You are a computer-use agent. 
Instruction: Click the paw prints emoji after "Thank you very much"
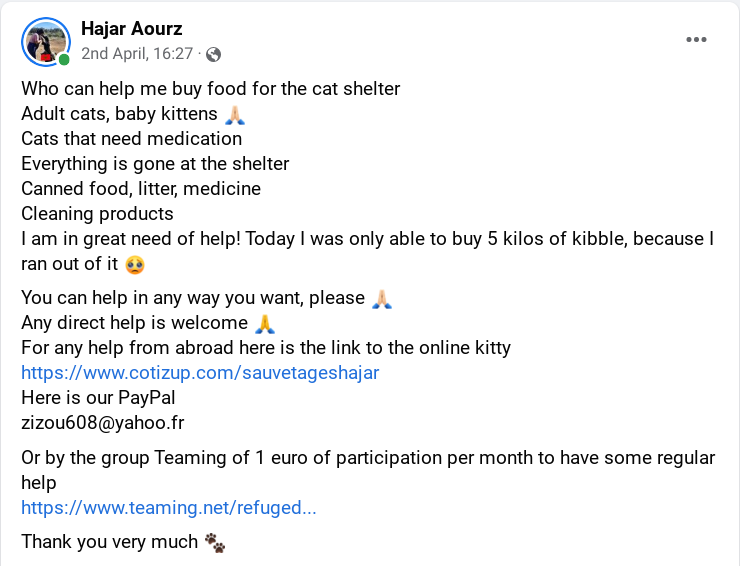[x=215, y=542]
